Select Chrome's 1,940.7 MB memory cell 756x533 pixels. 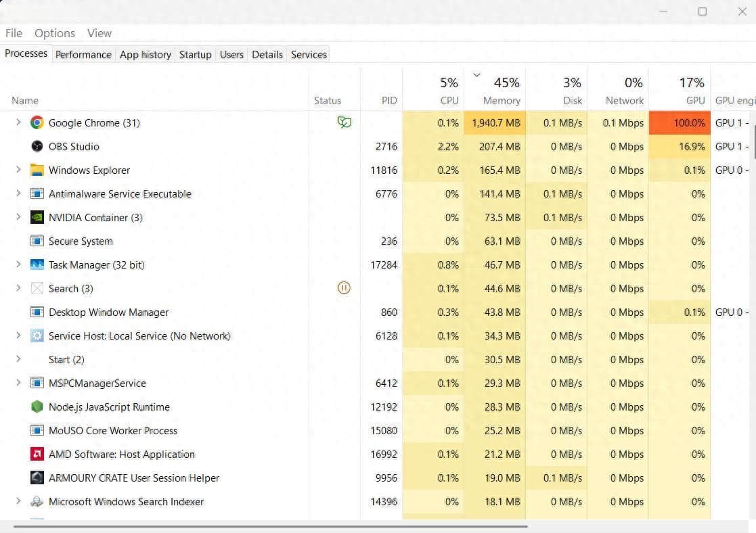pos(495,123)
